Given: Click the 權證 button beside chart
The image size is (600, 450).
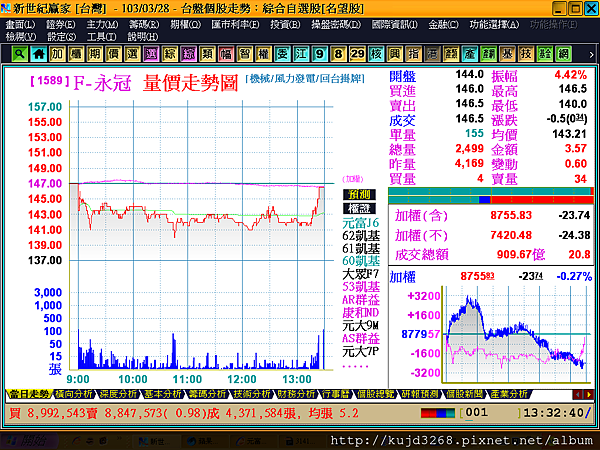Looking at the screenshot, I should (359, 209).
